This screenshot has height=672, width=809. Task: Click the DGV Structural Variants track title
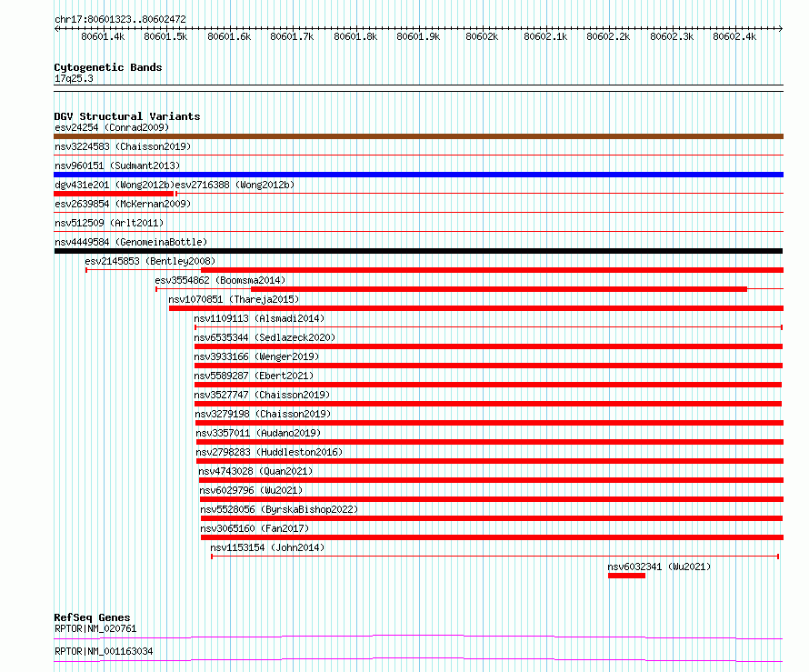pos(127,116)
